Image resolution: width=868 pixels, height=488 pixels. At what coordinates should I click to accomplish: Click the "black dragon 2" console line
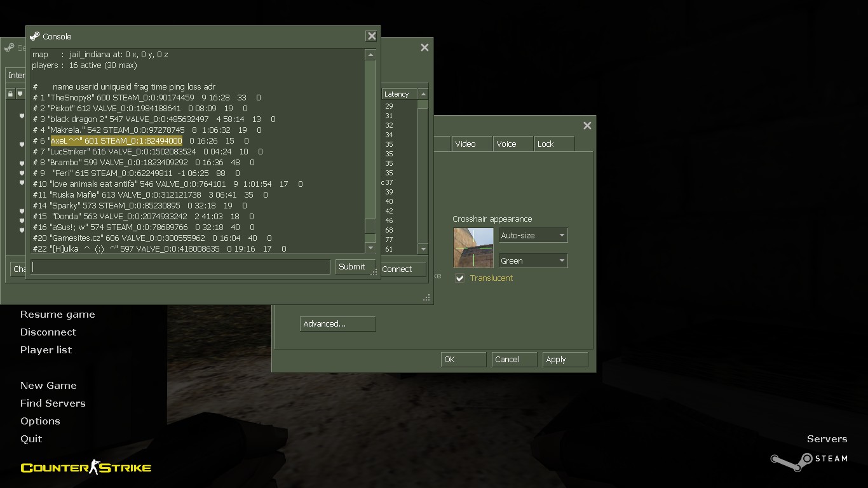click(x=154, y=119)
